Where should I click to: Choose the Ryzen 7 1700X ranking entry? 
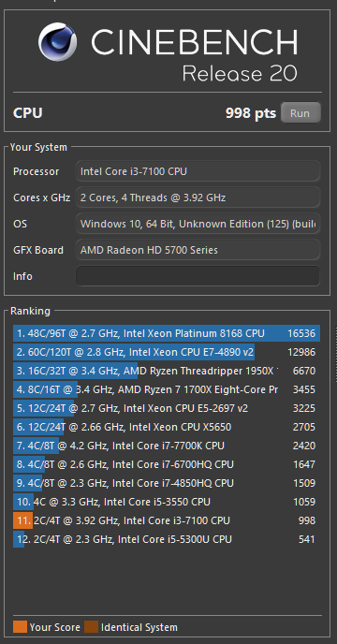tap(167, 389)
